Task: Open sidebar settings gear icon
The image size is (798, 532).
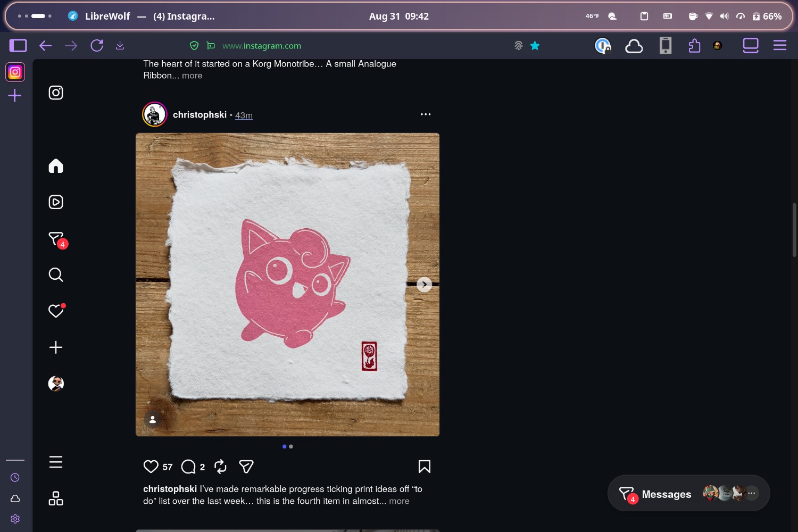Action: click(x=15, y=519)
